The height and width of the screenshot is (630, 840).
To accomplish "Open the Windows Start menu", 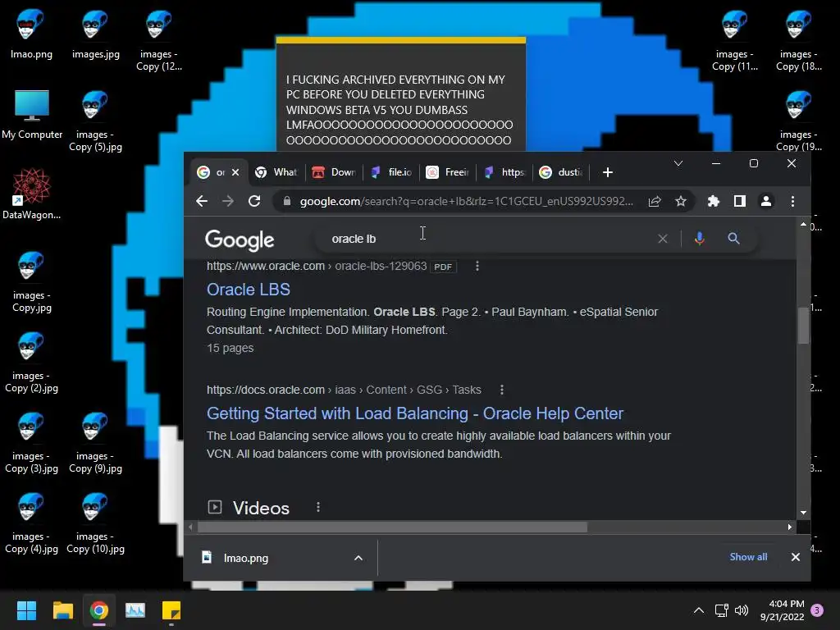I will 26,610.
